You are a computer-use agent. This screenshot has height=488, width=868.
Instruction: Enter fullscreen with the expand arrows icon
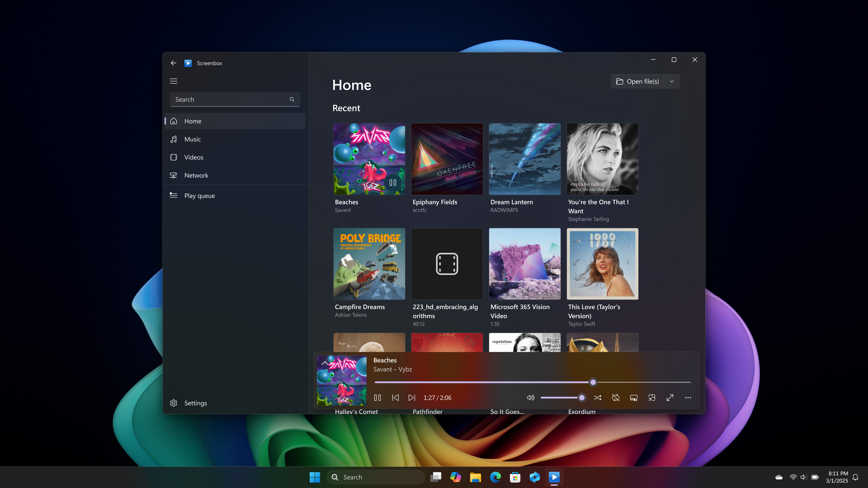point(670,398)
